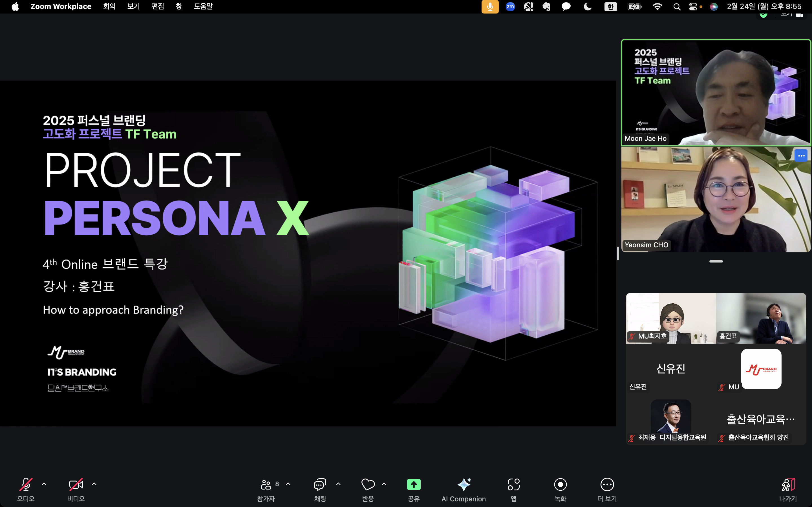Toggle macOS Focus moon icon

point(588,7)
